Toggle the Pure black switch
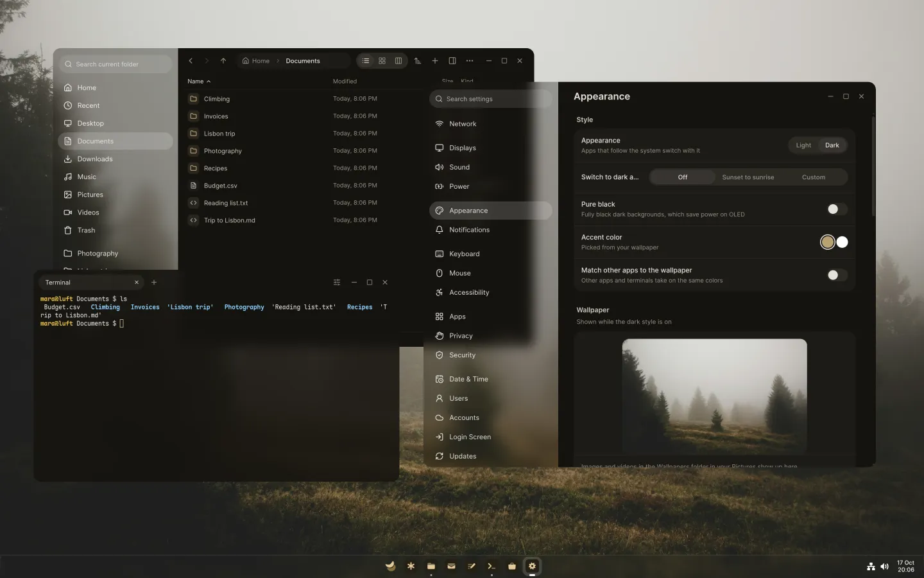 pyautogui.click(x=837, y=209)
